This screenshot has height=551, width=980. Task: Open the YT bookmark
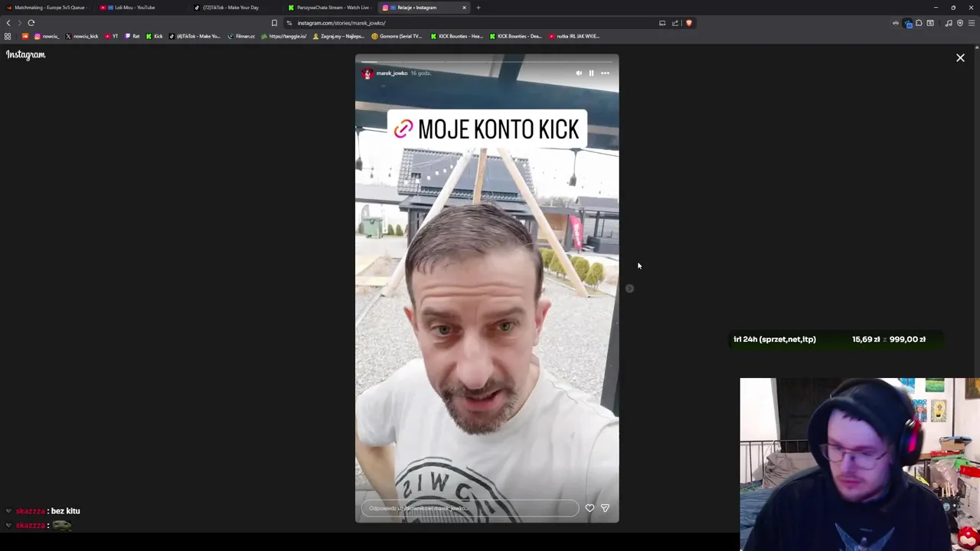[112, 36]
